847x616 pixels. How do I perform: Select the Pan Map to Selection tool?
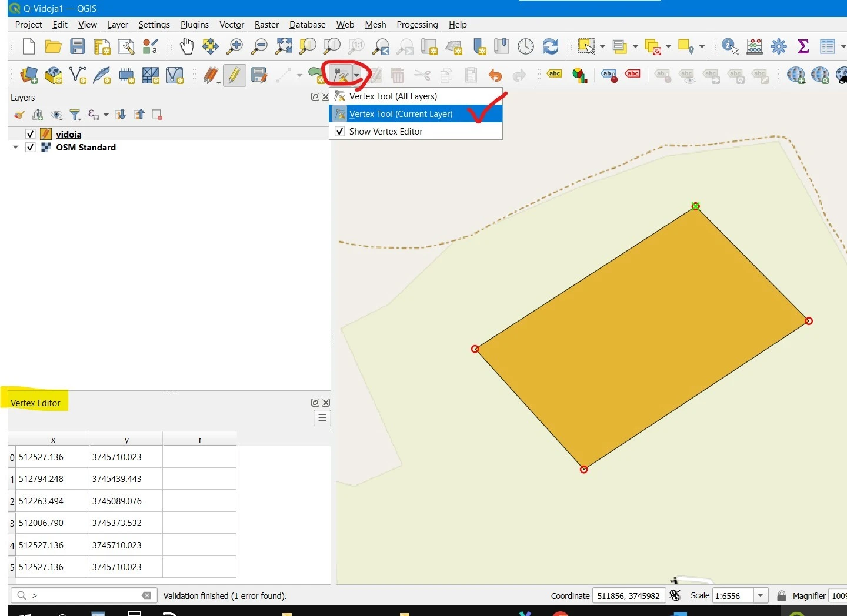pos(211,46)
